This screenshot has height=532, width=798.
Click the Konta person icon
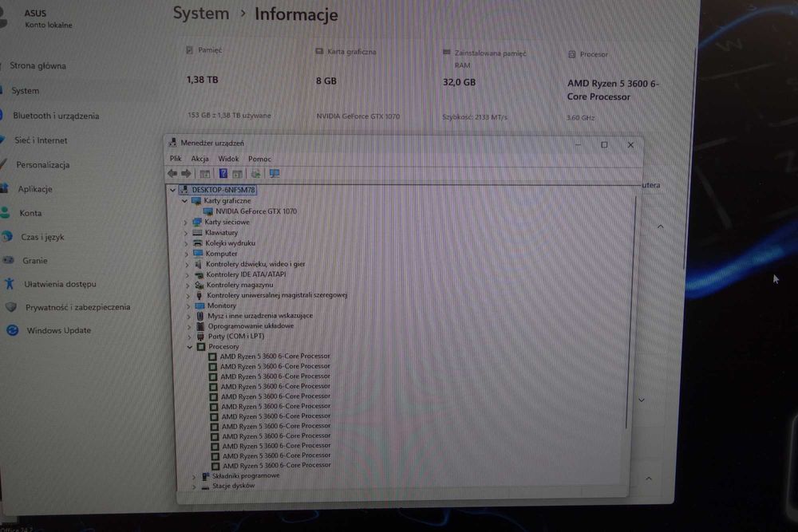pyautogui.click(x=5, y=213)
